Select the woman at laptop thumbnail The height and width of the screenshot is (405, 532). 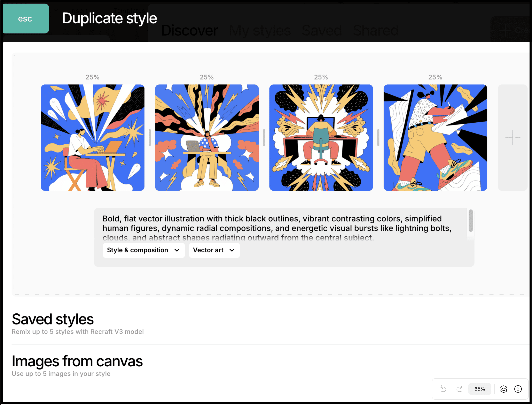(93, 138)
